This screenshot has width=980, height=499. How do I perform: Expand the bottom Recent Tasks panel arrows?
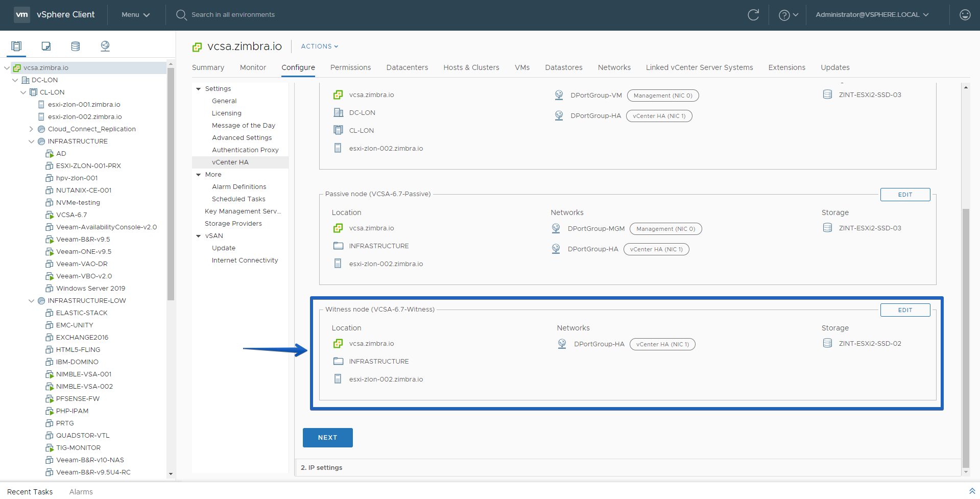pyautogui.click(x=972, y=491)
